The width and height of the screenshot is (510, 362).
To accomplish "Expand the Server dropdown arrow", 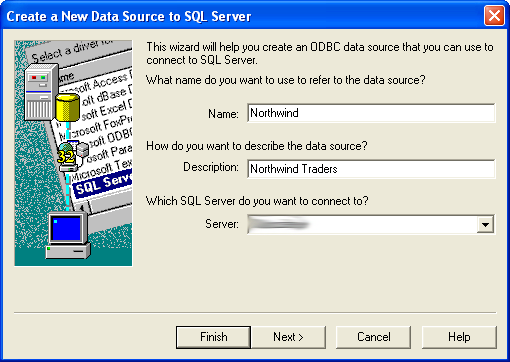I will (485, 224).
